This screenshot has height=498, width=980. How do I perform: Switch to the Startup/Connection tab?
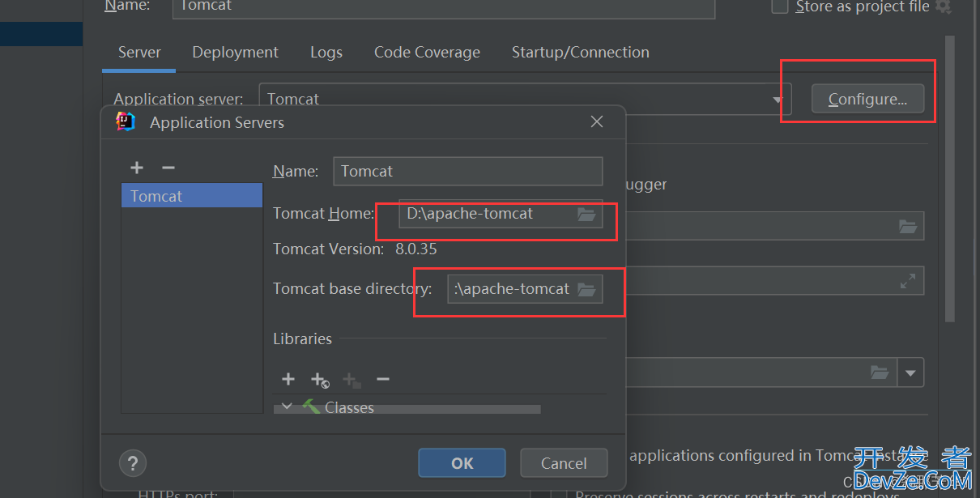point(581,52)
